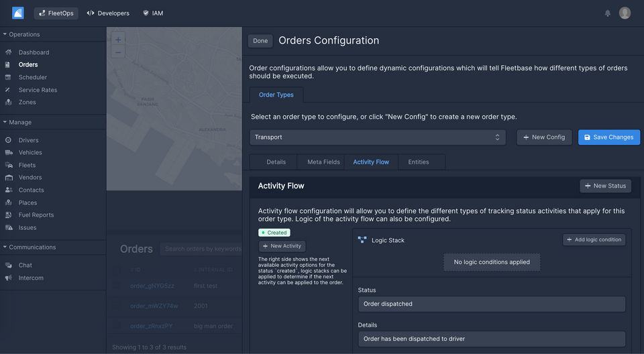The image size is (644, 354).
Task: Switch to the Meta Fields tab
Action: [x=323, y=162]
